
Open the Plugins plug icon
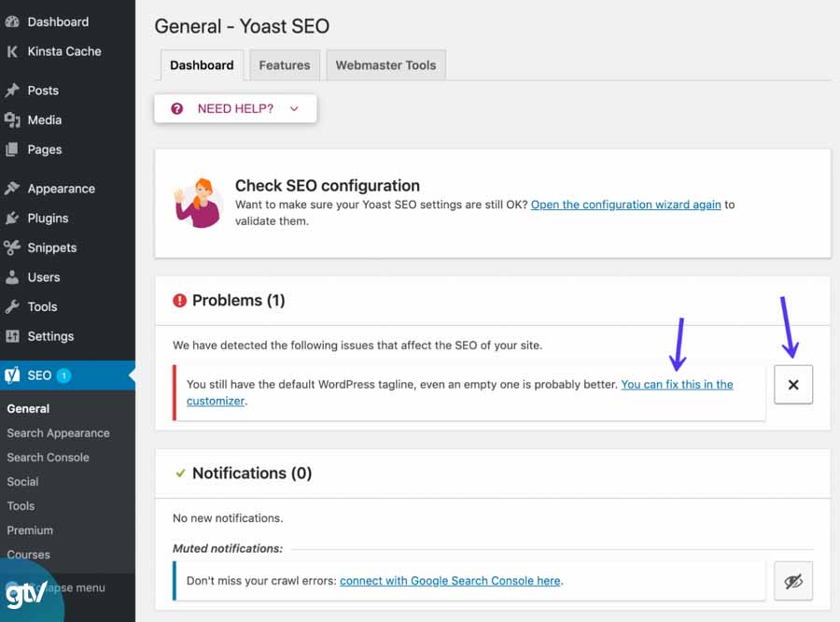(13, 218)
